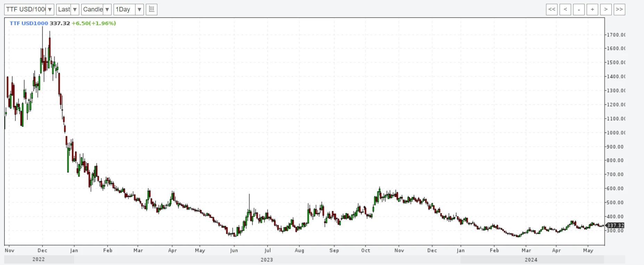Open the Candle chart style dropdown

96,9
